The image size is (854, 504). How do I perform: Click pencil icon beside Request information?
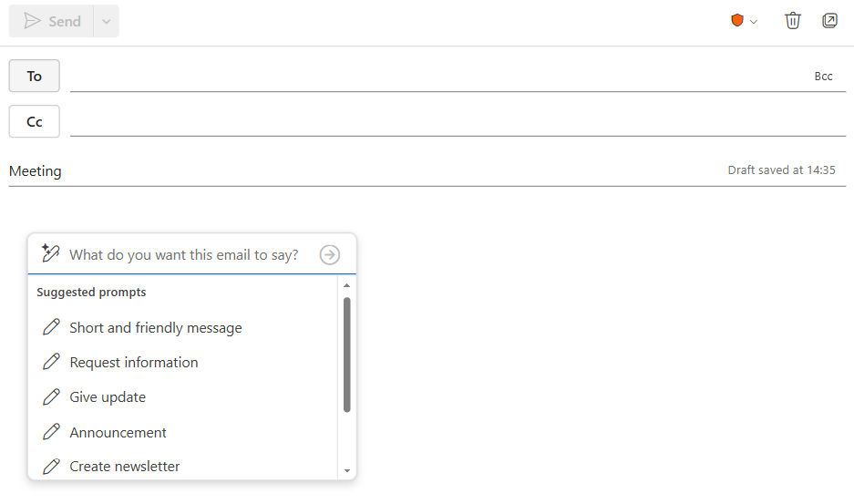pos(52,362)
